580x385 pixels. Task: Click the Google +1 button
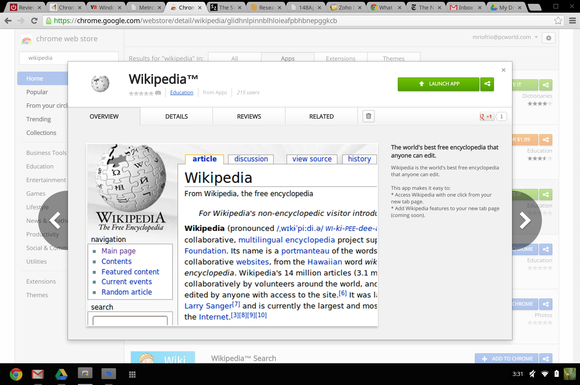click(x=486, y=116)
